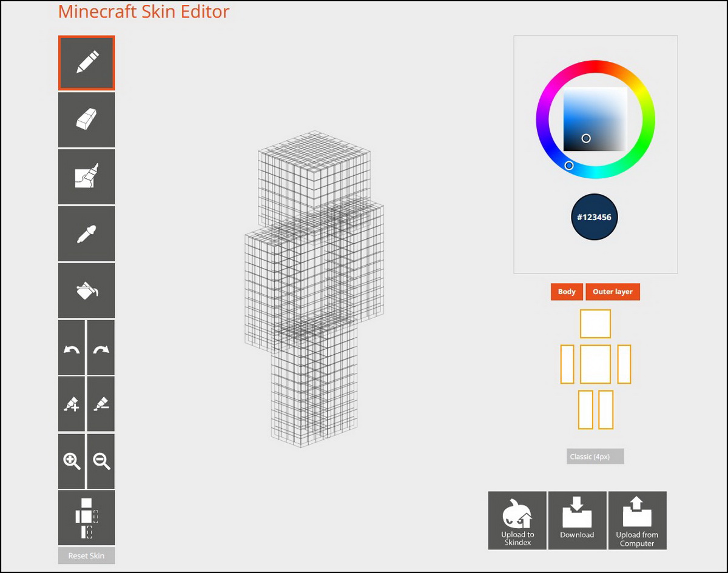Select the Pencil drawing tool

87,63
